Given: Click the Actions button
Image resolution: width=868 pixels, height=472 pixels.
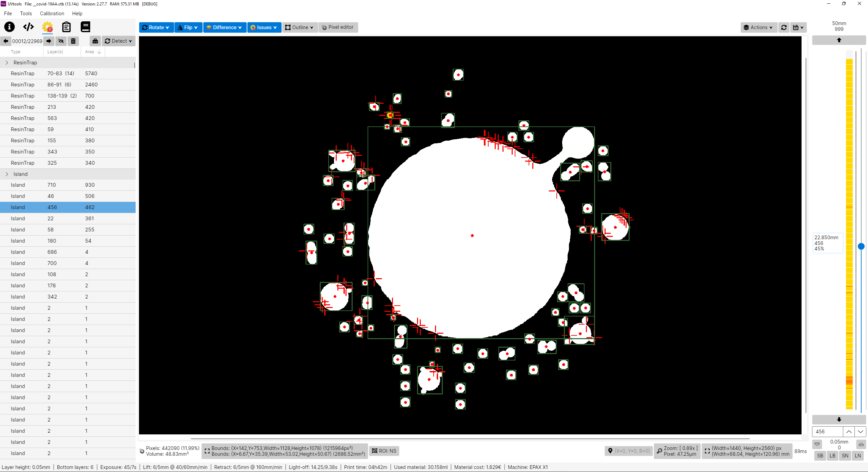Looking at the screenshot, I should point(758,27).
